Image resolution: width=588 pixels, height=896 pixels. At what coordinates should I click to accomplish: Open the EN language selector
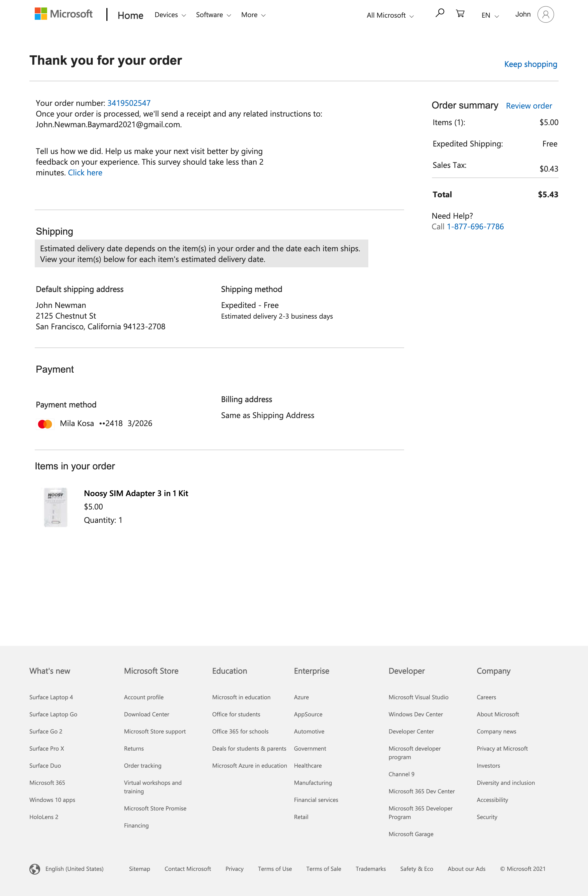coord(489,16)
